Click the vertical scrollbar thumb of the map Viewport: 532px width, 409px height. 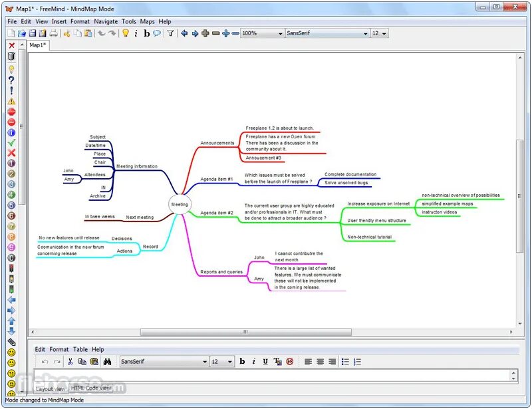tap(519, 196)
